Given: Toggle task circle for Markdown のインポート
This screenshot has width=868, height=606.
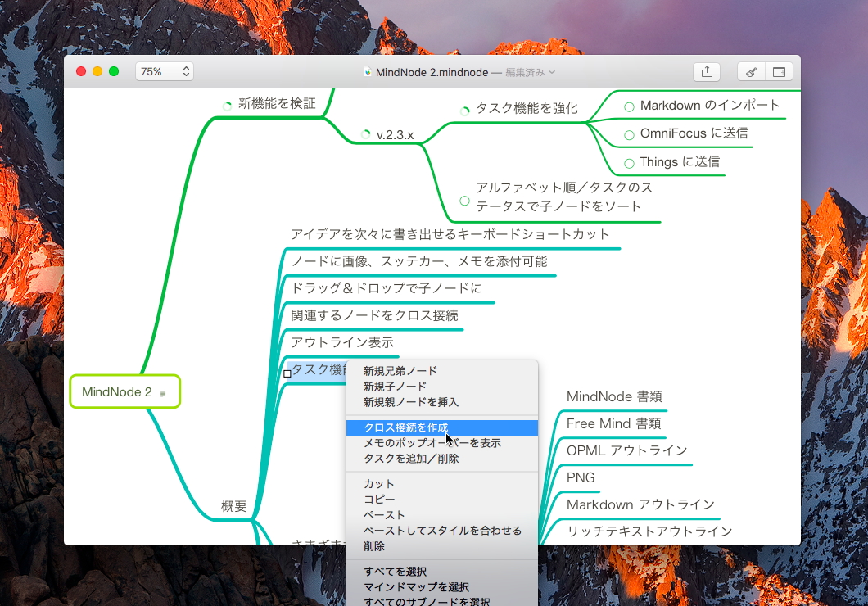Looking at the screenshot, I should (x=629, y=106).
